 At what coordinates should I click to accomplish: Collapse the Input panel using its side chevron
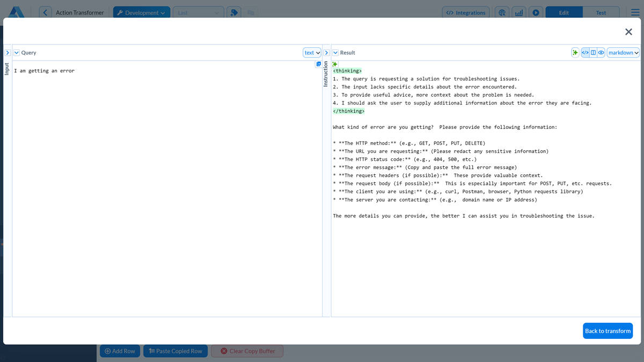tap(8, 52)
